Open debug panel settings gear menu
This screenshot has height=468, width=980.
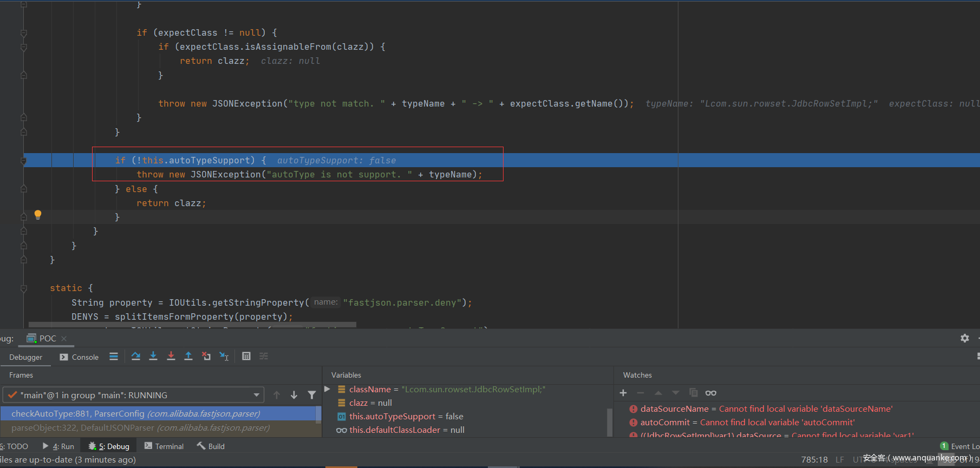(x=965, y=338)
